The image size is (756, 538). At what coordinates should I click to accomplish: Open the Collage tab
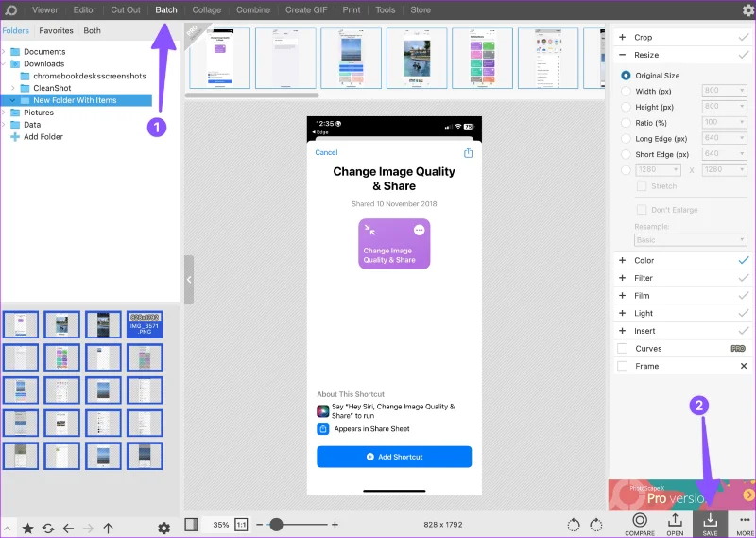coord(206,10)
